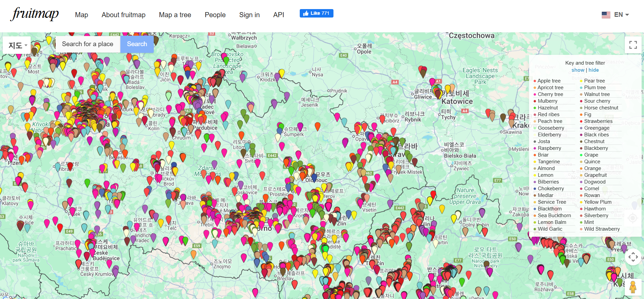Select Tangerine in the key
The width and height of the screenshot is (644, 299).
coord(549,162)
